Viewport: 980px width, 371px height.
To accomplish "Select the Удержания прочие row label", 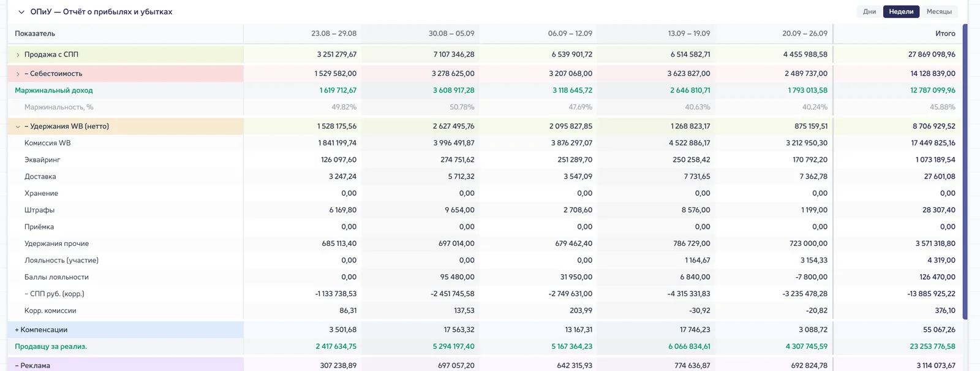I will (x=57, y=243).
